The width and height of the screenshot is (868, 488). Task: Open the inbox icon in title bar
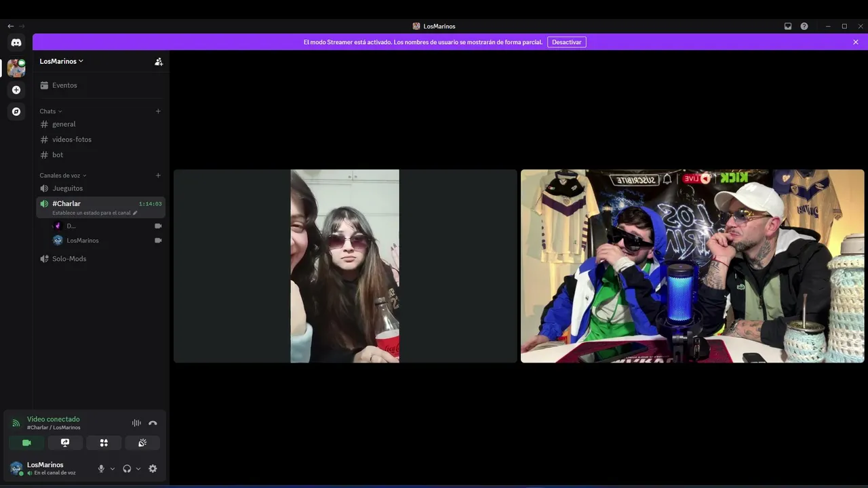coord(788,26)
